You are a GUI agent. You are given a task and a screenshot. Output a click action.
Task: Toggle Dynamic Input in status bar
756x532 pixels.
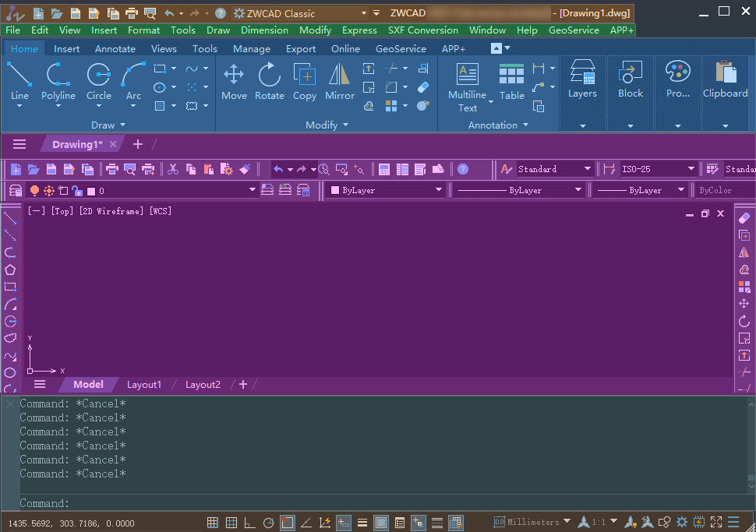[x=343, y=523]
